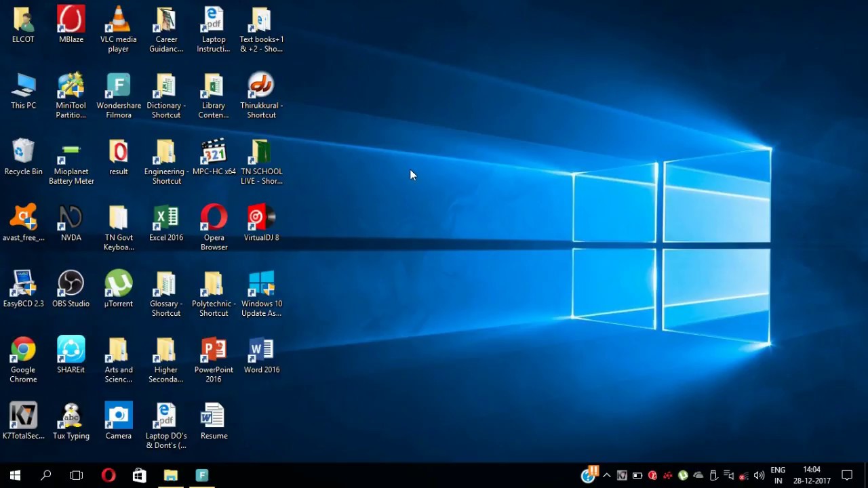Open the Get Help tray icon
This screenshot has width=868, height=488.
589,475
